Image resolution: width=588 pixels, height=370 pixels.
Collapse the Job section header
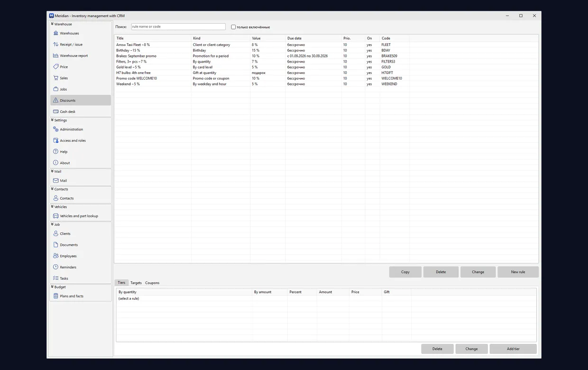(x=52, y=224)
